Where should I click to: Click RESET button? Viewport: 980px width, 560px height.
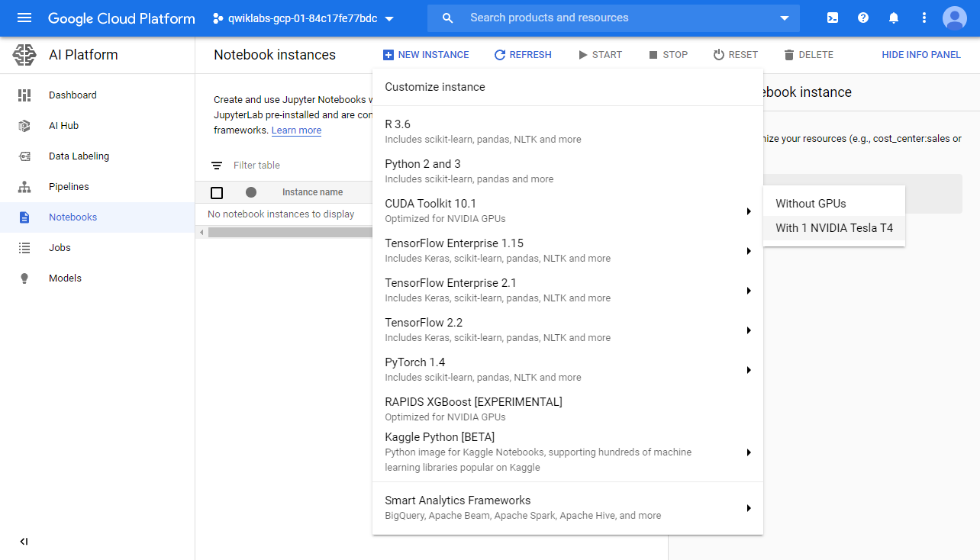(x=736, y=55)
